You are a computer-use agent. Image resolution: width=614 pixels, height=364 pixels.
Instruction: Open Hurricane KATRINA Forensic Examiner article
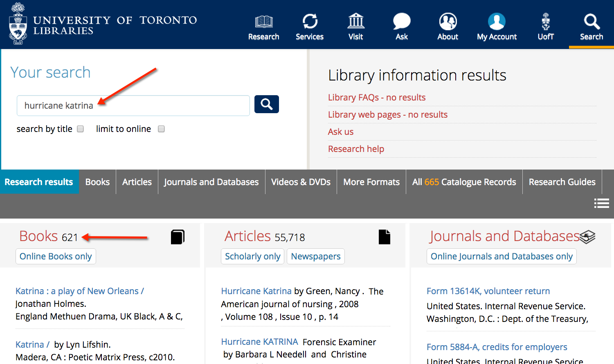coord(259,342)
